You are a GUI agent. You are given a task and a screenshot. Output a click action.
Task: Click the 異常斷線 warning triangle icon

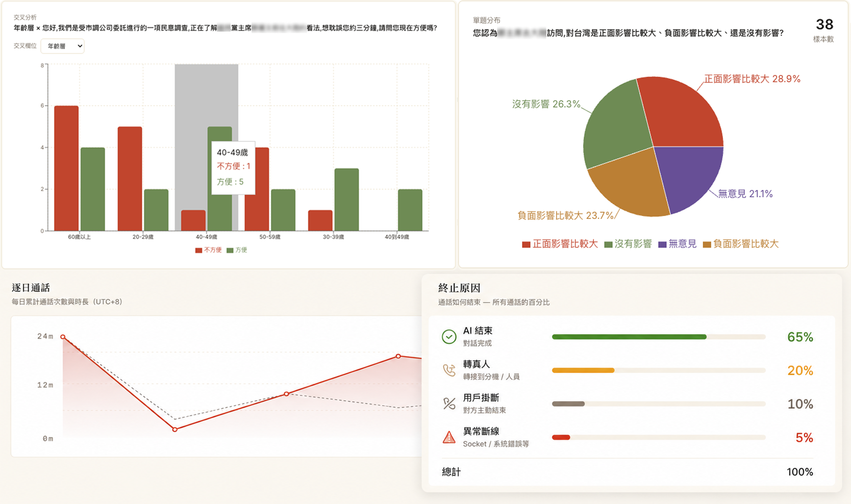(x=449, y=437)
